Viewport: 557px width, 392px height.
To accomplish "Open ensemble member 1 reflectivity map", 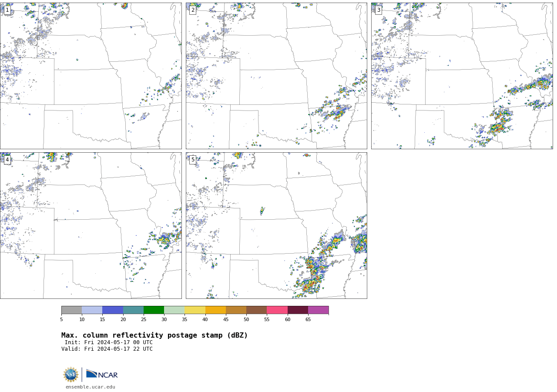I will coord(91,76).
